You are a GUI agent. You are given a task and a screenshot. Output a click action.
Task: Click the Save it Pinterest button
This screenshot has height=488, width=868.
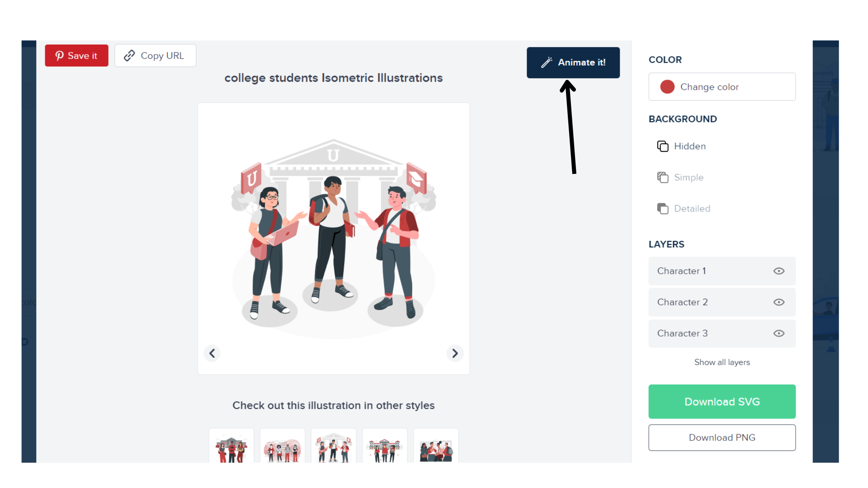pos(76,56)
